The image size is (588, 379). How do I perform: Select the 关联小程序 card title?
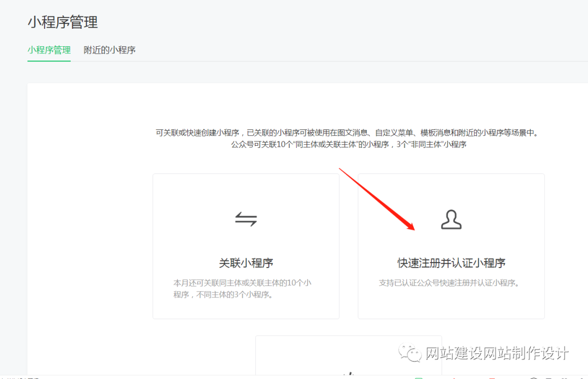[246, 263]
